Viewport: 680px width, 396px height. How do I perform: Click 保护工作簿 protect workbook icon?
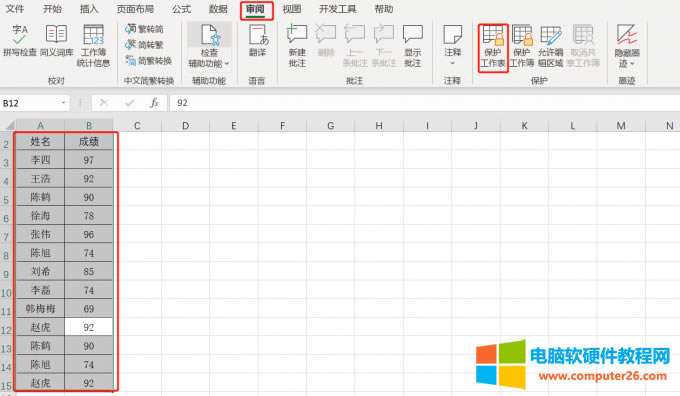[x=522, y=46]
